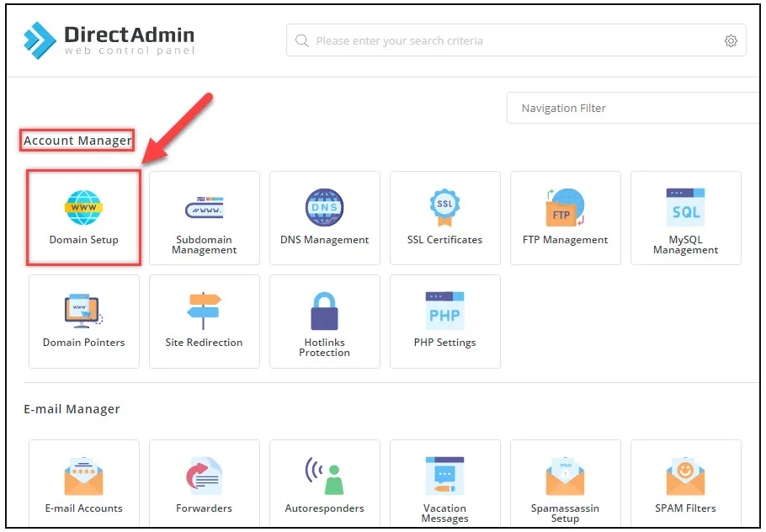Open Hotlinks Protection padlock icon
Viewport: 766px width, 532px height.
(x=324, y=311)
